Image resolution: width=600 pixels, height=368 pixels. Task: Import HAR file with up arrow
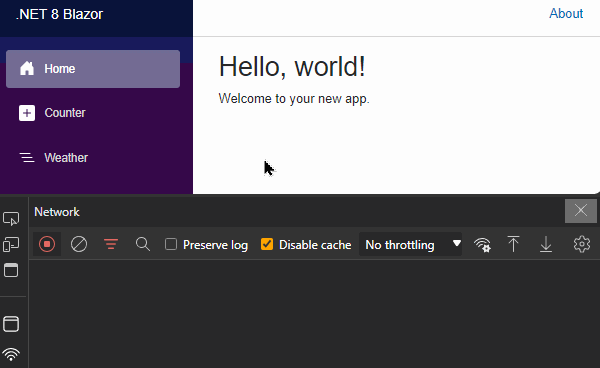coord(514,244)
